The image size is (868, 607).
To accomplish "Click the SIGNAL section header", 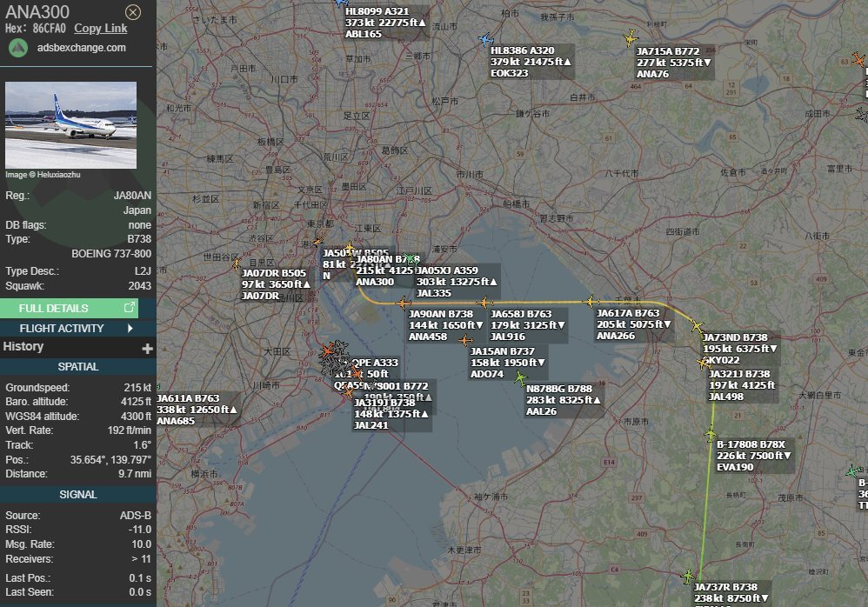I will [x=78, y=495].
